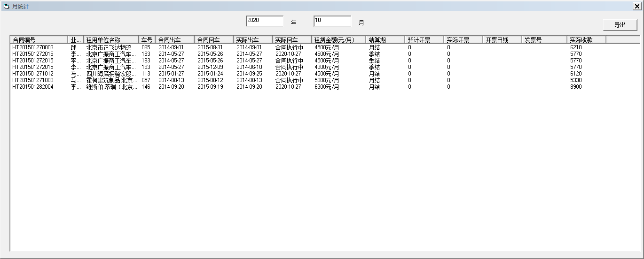The width and height of the screenshot is (644, 259).
Task: Click the 预计开票 column header
Action: (x=424, y=40)
